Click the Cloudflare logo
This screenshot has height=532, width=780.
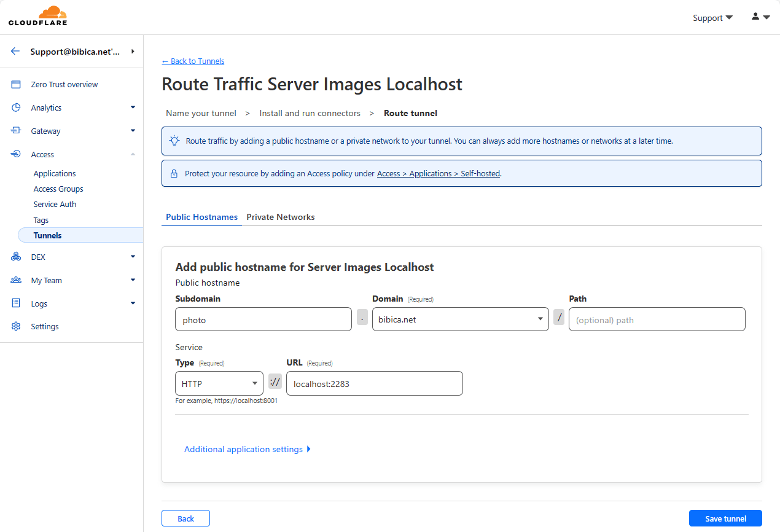[37, 17]
